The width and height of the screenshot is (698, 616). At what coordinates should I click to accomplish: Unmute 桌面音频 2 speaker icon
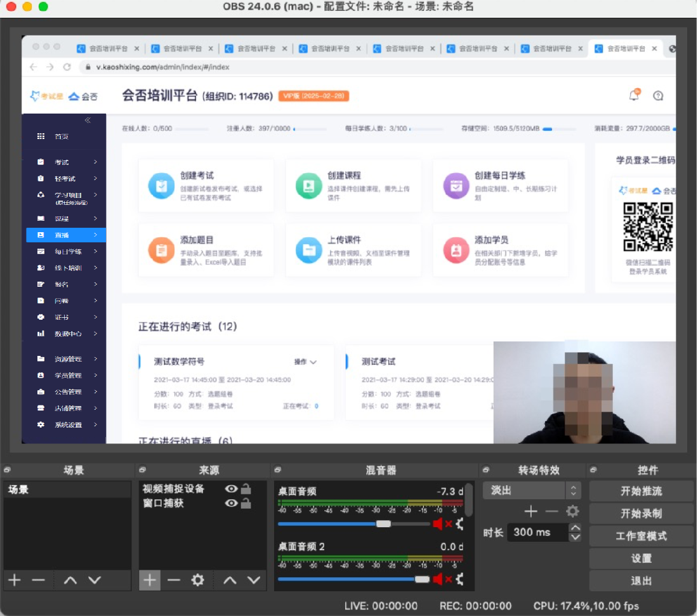(x=438, y=579)
